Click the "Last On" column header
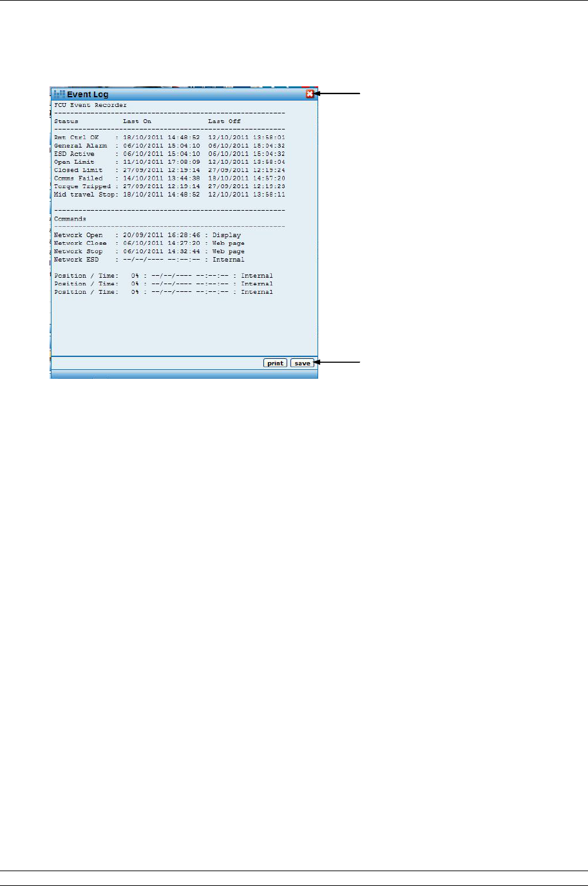The height and width of the screenshot is (886, 588). 137,121
